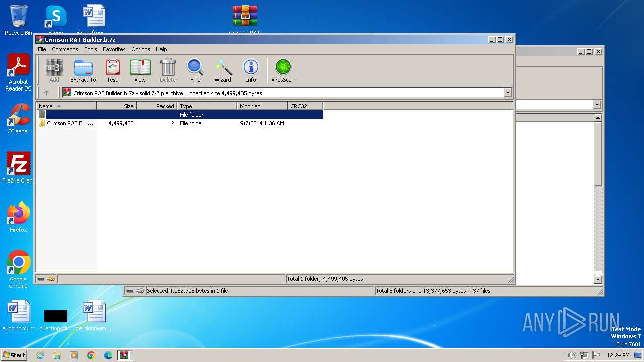This screenshot has width=644, height=362.
Task: Open Recycle Bin desktop icon
Action: pyautogui.click(x=18, y=20)
